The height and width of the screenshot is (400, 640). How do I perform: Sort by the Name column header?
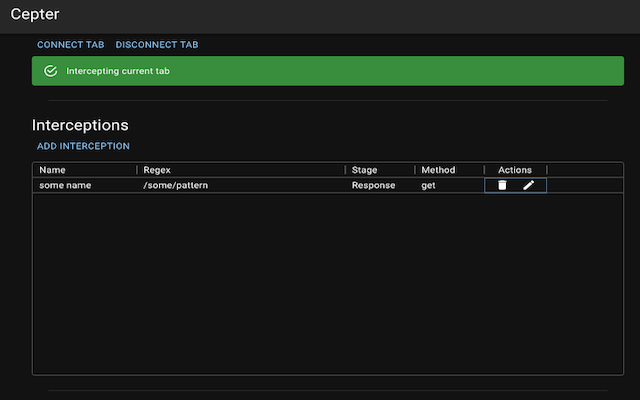click(52, 170)
